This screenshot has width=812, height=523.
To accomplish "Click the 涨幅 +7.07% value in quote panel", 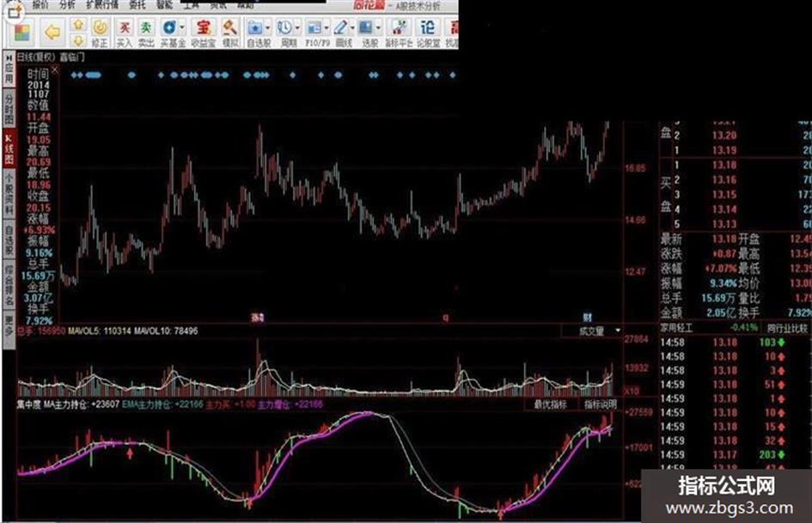I will click(x=720, y=269).
